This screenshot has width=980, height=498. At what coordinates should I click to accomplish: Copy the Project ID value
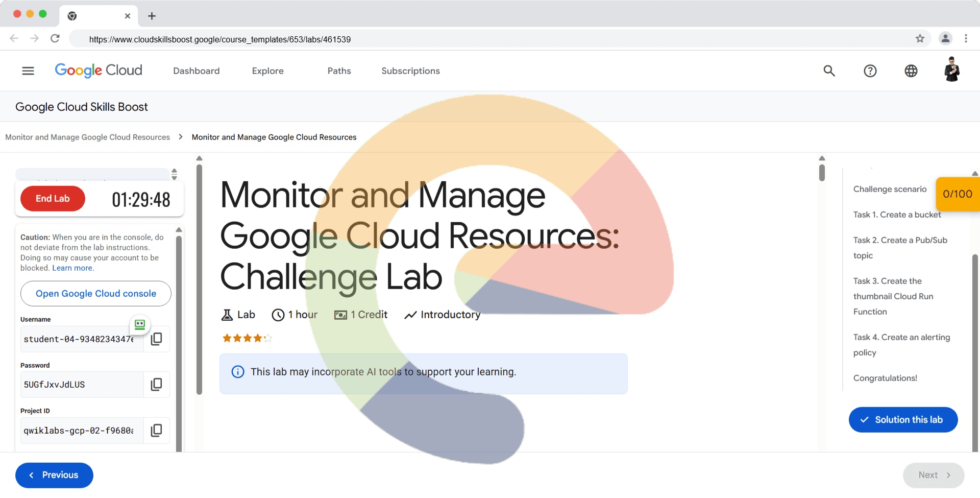point(157,431)
